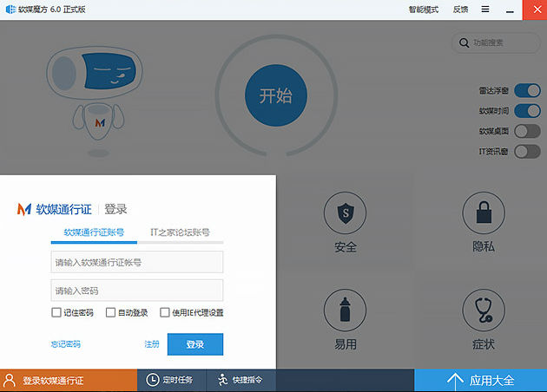Click the robot mascot image
Viewport: 547px width, 392px height.
tap(95, 101)
